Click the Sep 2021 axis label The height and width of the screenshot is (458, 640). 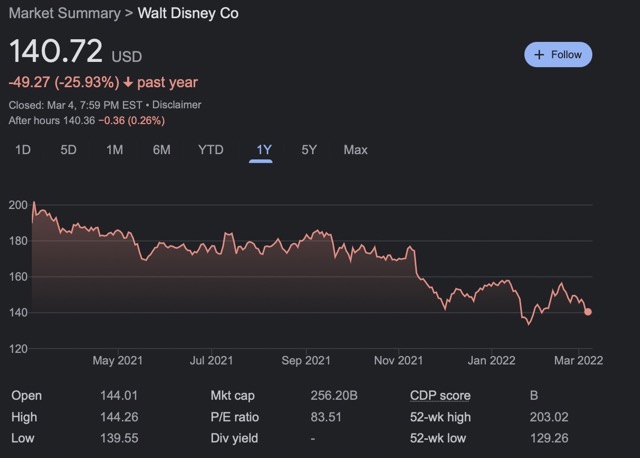[306, 360]
